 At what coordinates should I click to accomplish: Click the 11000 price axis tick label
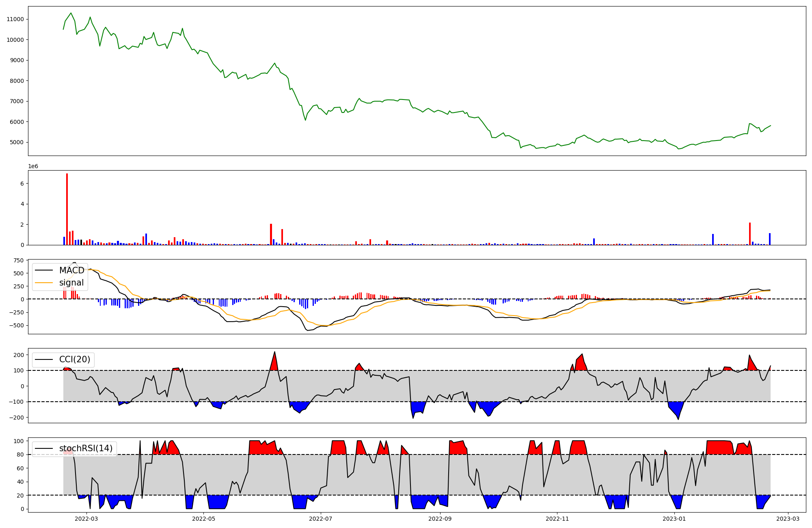click(x=15, y=19)
